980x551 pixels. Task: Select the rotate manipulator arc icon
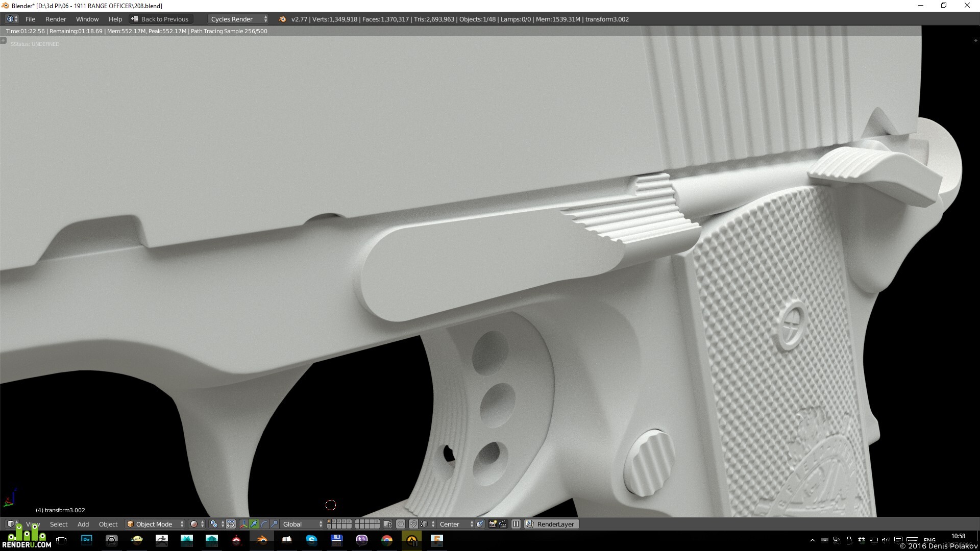[x=264, y=524]
